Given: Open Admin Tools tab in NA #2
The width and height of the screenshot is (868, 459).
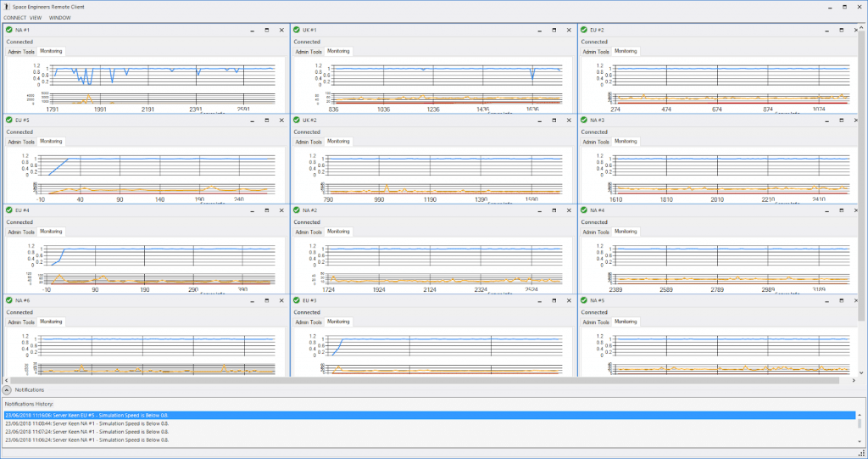Looking at the screenshot, I should (x=309, y=232).
